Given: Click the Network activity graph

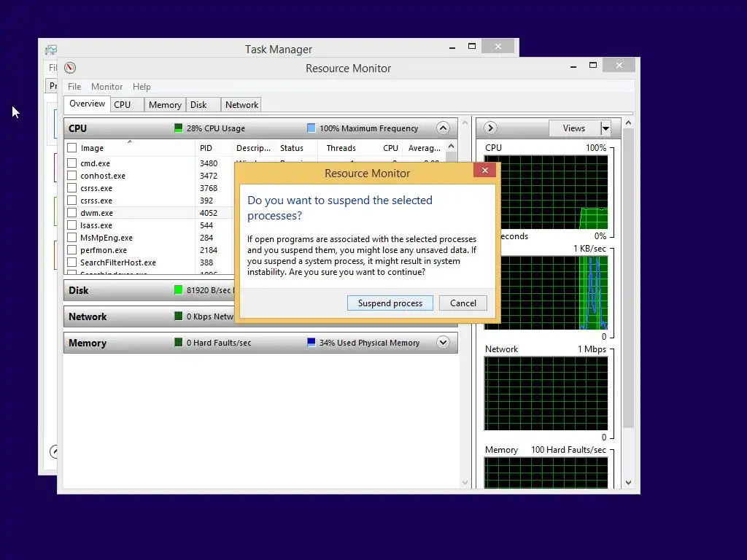Looking at the screenshot, I should pyautogui.click(x=546, y=393).
